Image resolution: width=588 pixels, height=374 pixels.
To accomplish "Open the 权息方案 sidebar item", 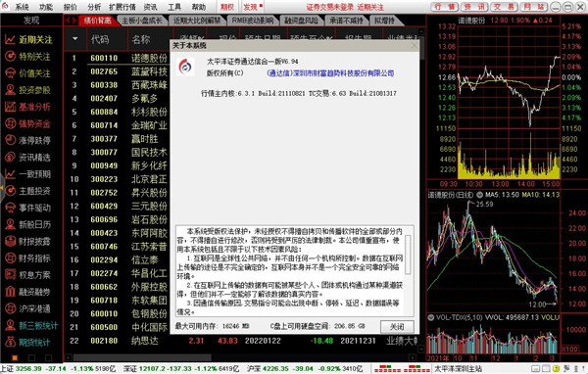I will tap(27, 275).
